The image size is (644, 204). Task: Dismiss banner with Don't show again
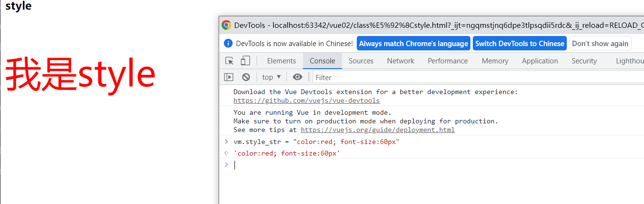[x=600, y=43]
